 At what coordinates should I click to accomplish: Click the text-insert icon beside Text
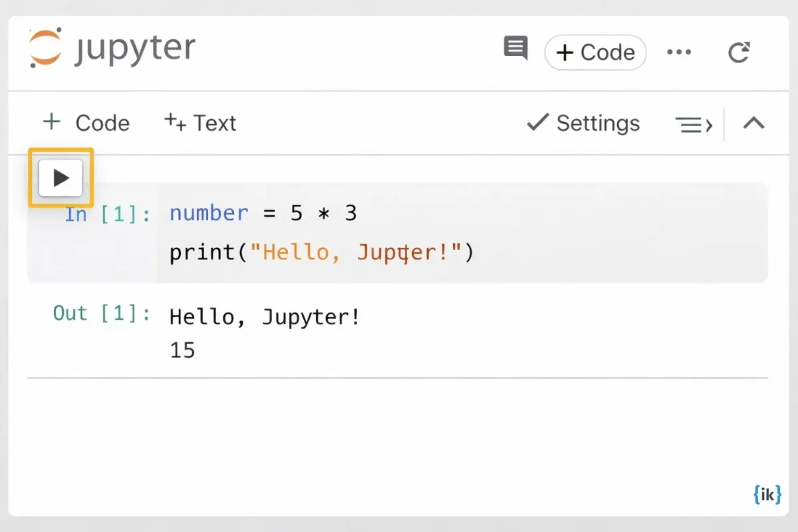pos(172,121)
